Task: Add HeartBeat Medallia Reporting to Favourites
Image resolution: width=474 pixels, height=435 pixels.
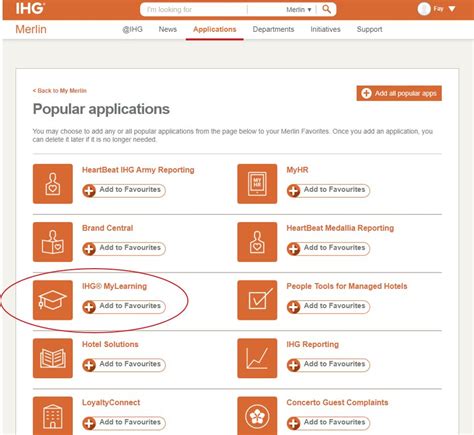Action: pos(328,248)
